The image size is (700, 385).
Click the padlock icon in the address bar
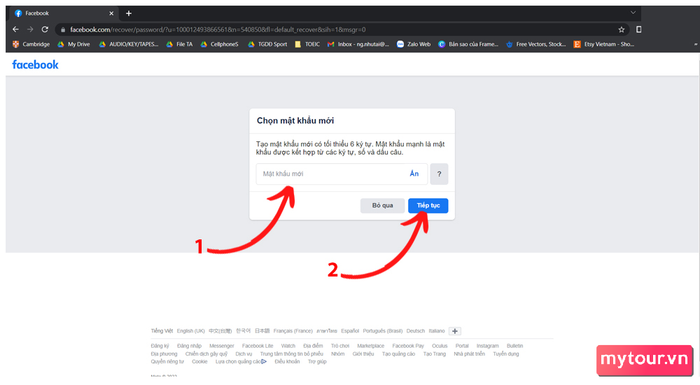coord(63,30)
